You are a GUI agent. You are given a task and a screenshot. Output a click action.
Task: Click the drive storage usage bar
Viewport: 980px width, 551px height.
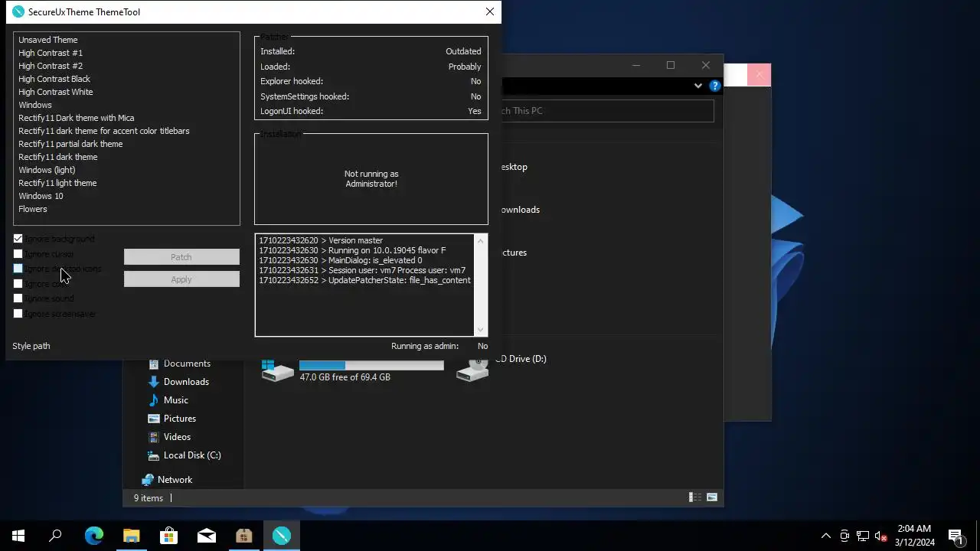(x=371, y=365)
